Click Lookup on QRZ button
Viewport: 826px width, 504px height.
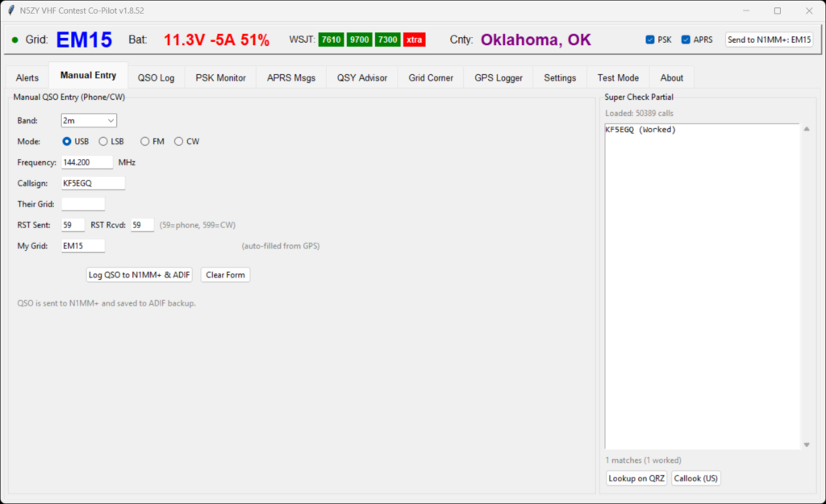[636, 478]
